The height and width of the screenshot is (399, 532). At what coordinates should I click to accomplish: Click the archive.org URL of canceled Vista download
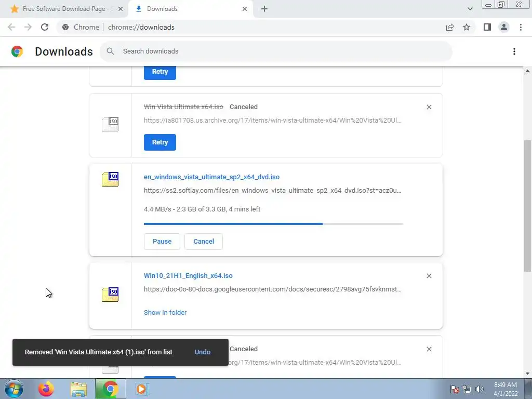(272, 121)
